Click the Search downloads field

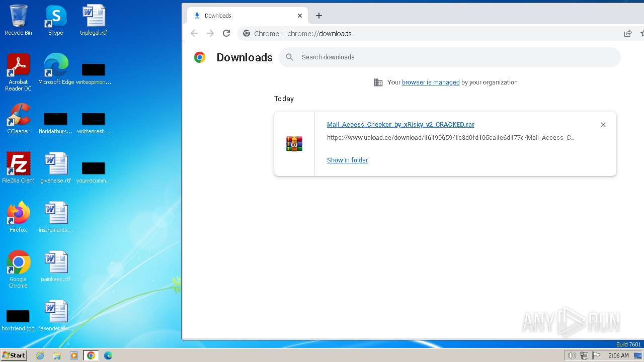point(449,57)
